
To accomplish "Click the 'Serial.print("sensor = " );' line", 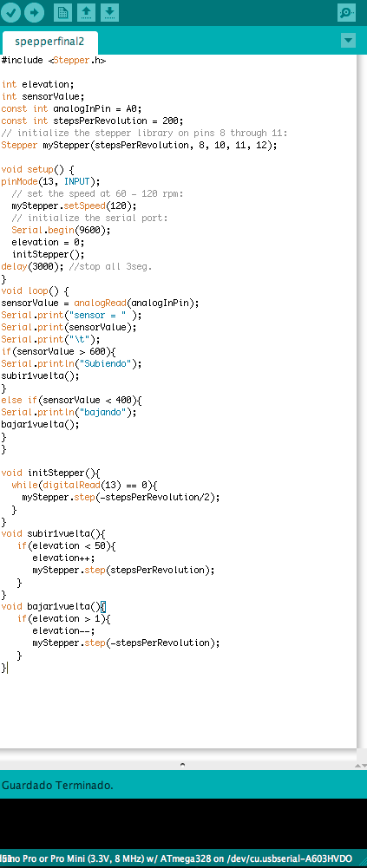I will coord(71,316).
